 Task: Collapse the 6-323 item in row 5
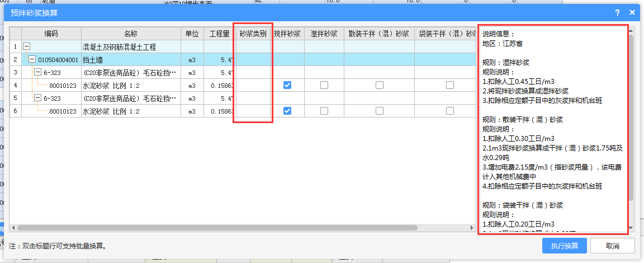(x=37, y=98)
